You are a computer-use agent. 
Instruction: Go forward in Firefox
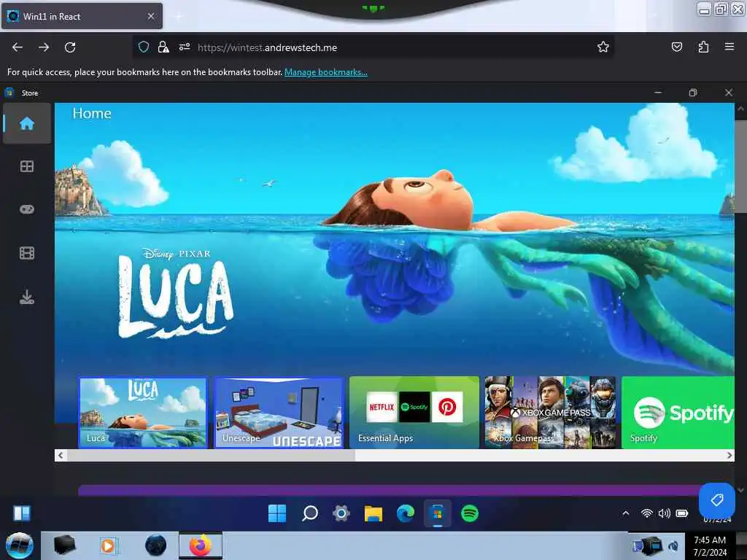[x=44, y=47]
